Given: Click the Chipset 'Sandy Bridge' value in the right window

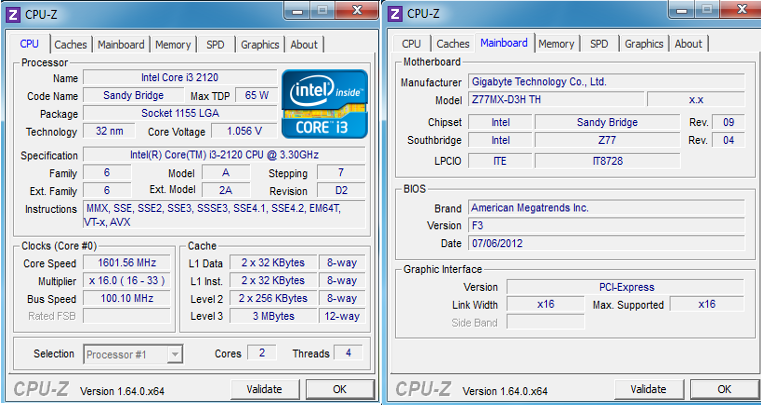Looking at the screenshot, I should [x=607, y=122].
